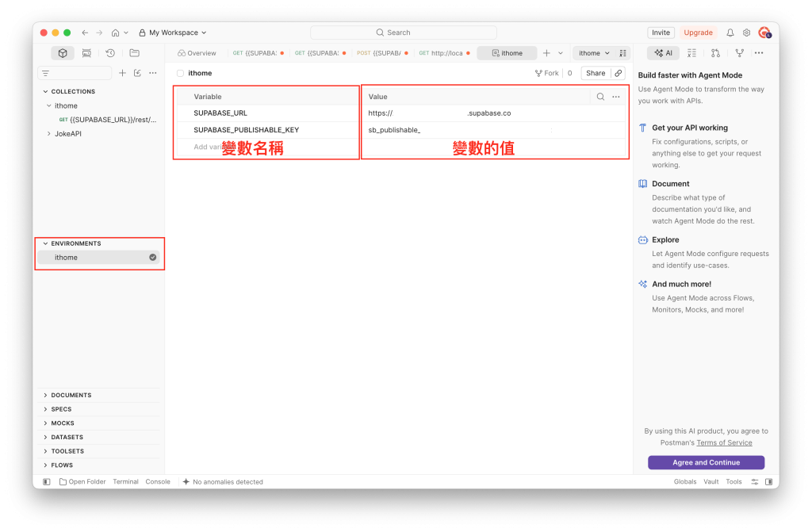Open the ithome environment selector dropdown
812x532 pixels.
click(x=594, y=53)
